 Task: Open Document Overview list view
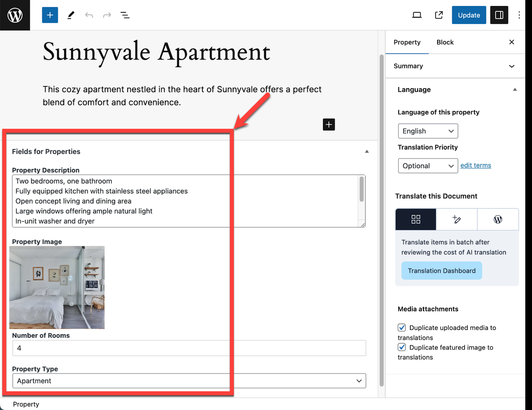pyautogui.click(x=125, y=15)
